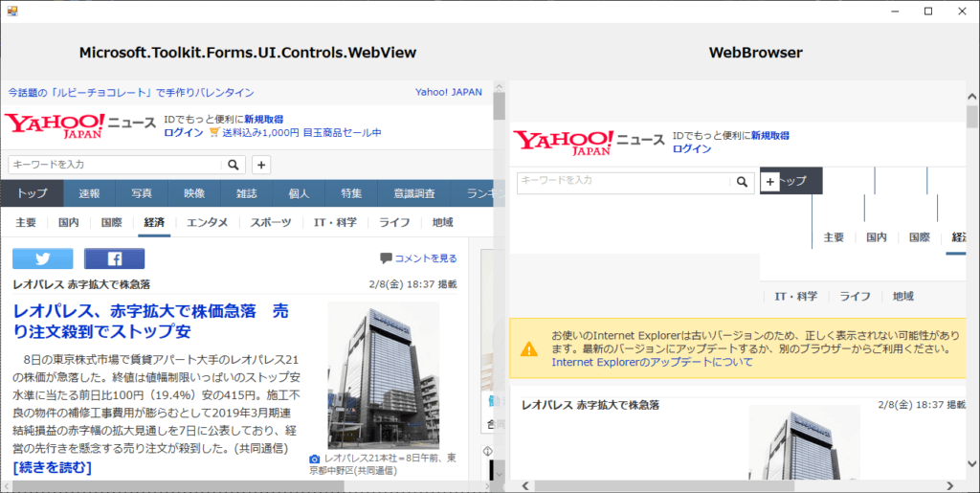
Task: Select 地域 category in WebView pane
Action: 442,222
